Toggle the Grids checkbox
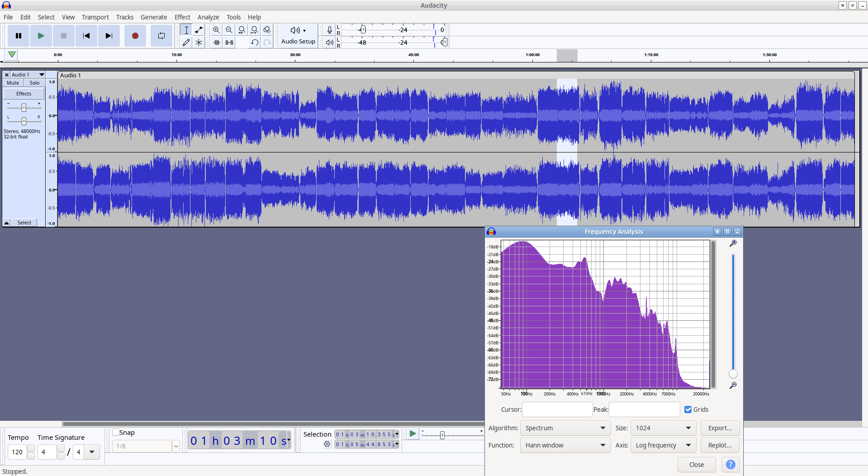Image resolution: width=868 pixels, height=476 pixels. click(688, 409)
